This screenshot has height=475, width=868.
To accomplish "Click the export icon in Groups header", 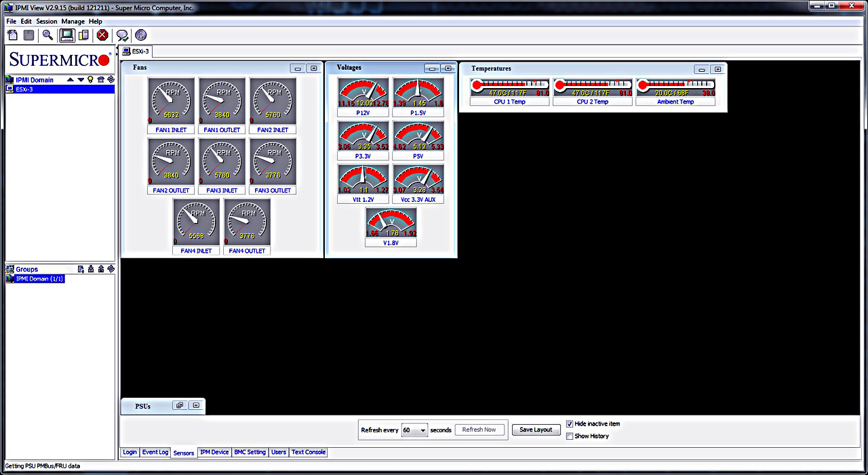I will [x=100, y=269].
